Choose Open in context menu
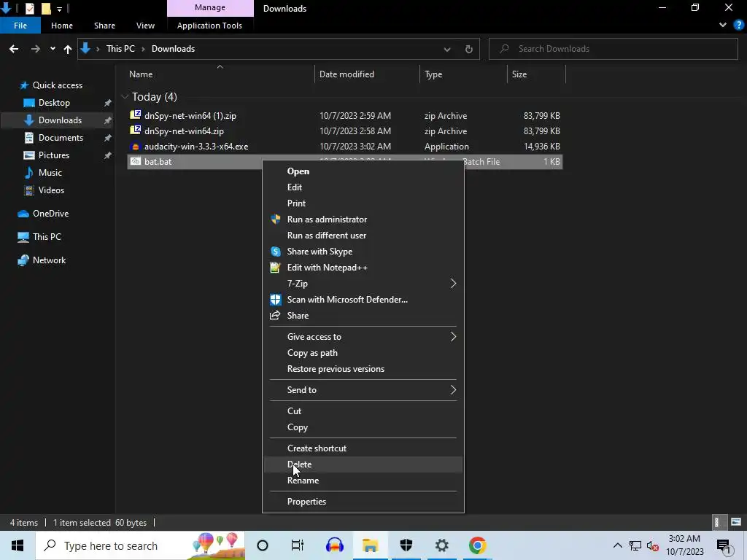Image resolution: width=747 pixels, height=560 pixels. coord(363,171)
